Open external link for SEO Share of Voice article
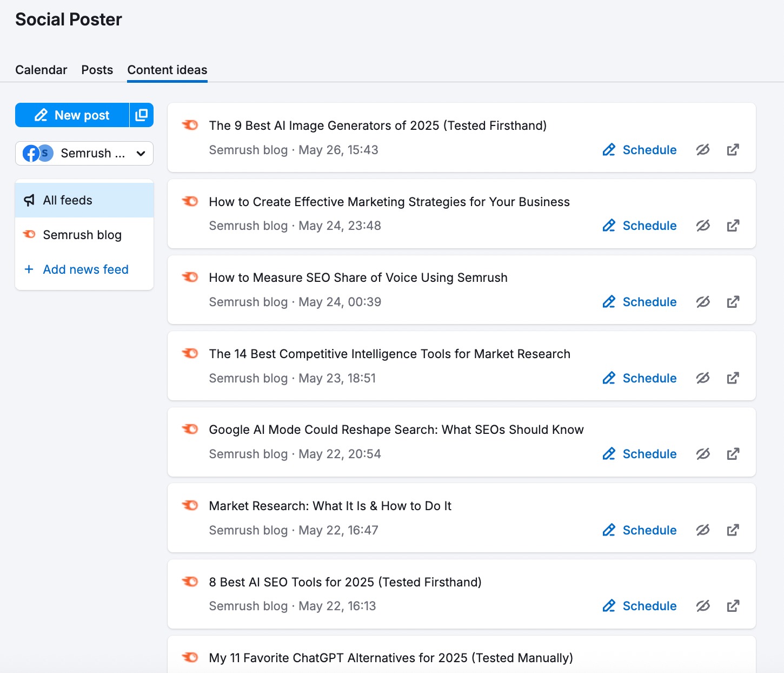 (733, 302)
